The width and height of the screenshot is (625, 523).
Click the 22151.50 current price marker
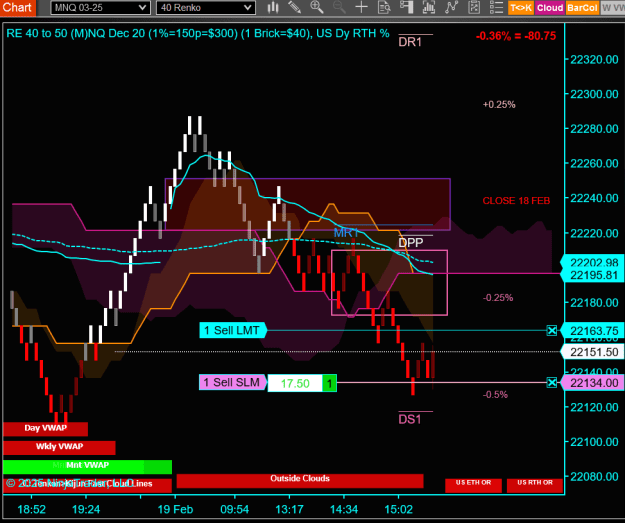tap(594, 352)
